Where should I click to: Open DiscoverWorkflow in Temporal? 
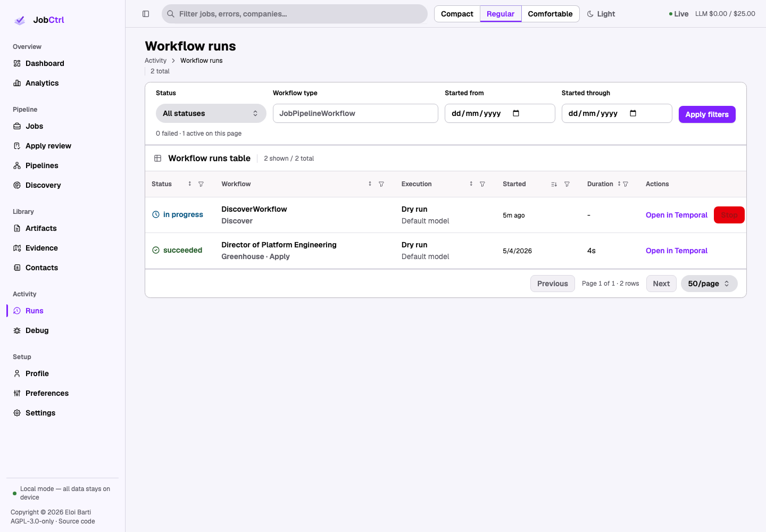point(677,215)
